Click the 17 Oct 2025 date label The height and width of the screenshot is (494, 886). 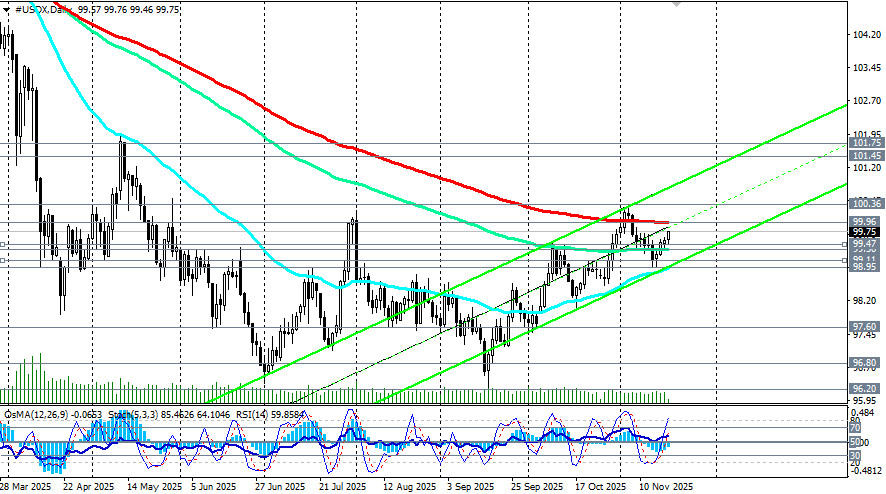[601, 487]
